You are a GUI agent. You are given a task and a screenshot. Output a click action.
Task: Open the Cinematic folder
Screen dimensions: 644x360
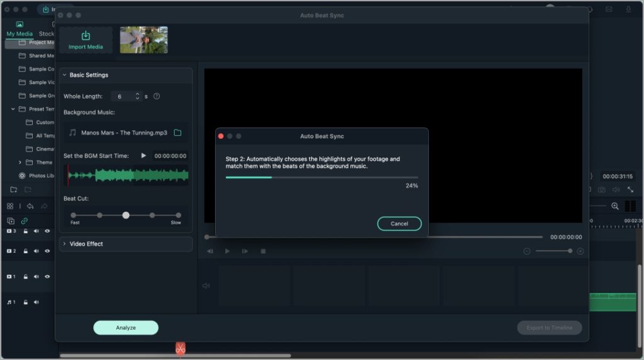click(40, 149)
